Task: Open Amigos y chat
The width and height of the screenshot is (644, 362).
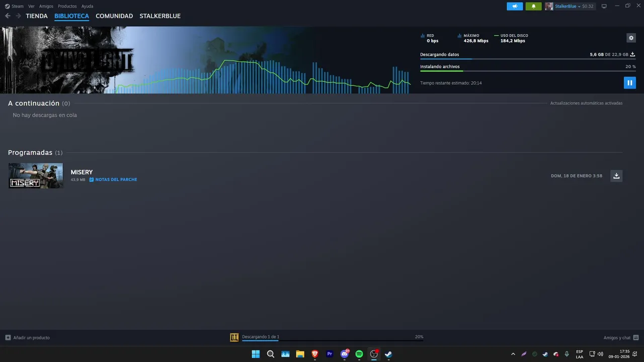Action: pyautogui.click(x=617, y=337)
